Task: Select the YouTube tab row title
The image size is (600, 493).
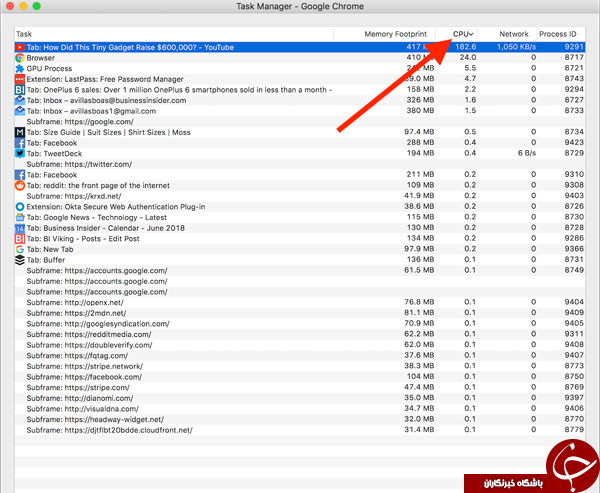Action: click(x=130, y=47)
